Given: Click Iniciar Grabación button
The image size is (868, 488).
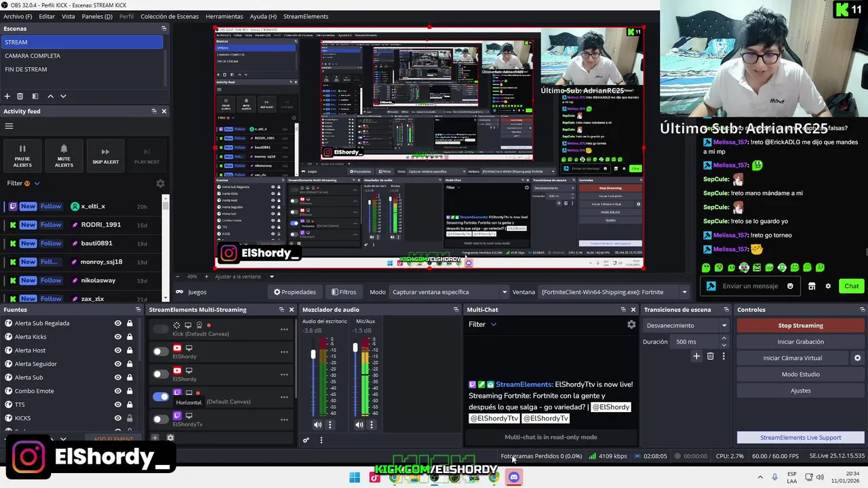Looking at the screenshot, I should (800, 342).
